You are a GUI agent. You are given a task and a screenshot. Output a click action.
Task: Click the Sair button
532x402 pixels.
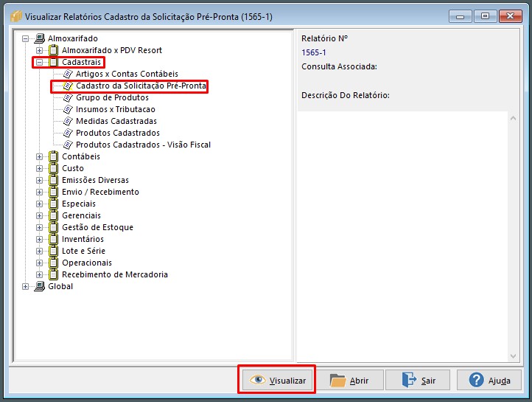[x=418, y=381]
